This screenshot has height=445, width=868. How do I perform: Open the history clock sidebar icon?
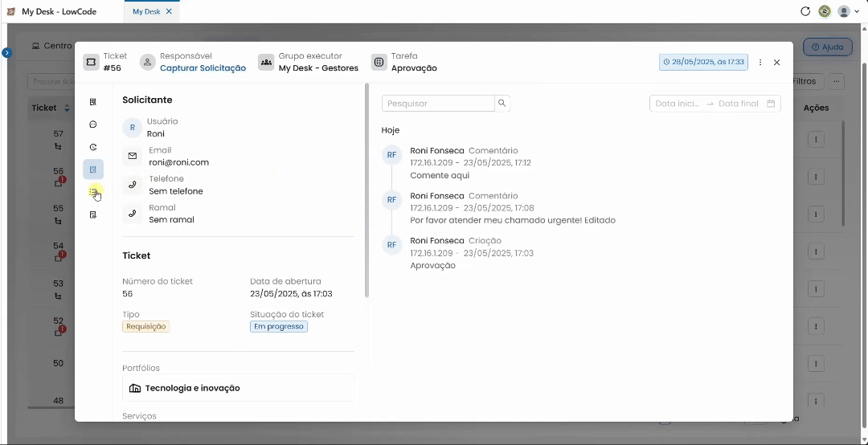pyautogui.click(x=93, y=147)
